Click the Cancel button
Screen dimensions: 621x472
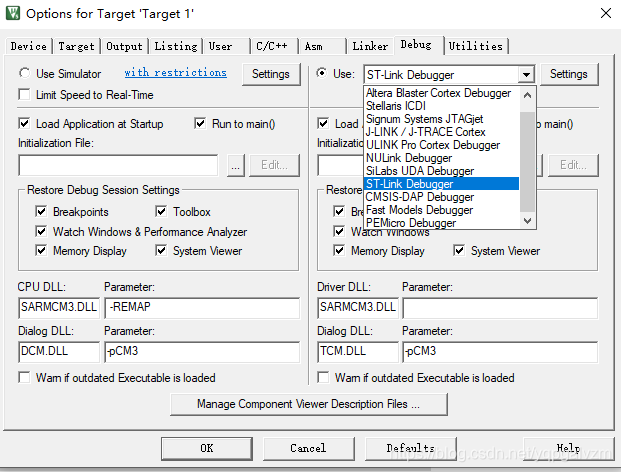[x=309, y=448]
